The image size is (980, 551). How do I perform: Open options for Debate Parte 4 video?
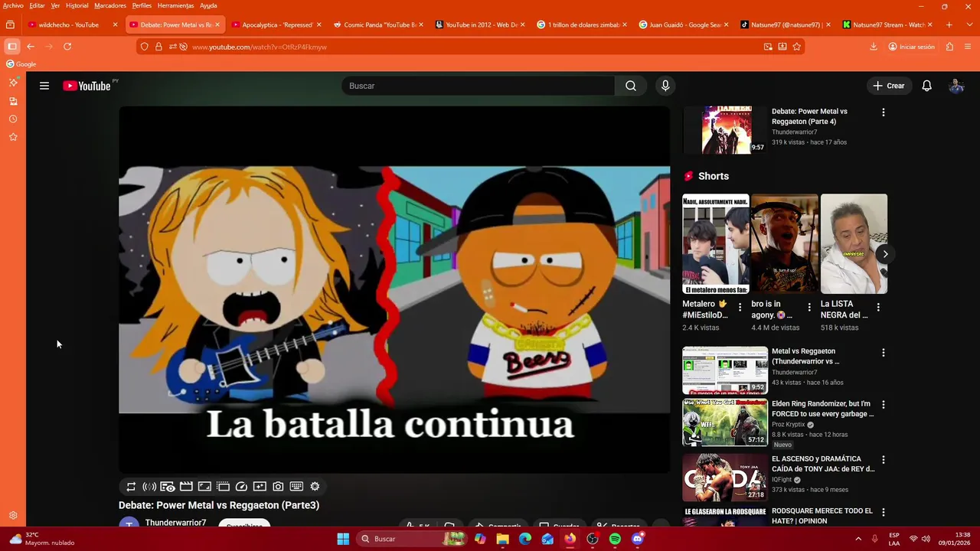pyautogui.click(x=883, y=112)
